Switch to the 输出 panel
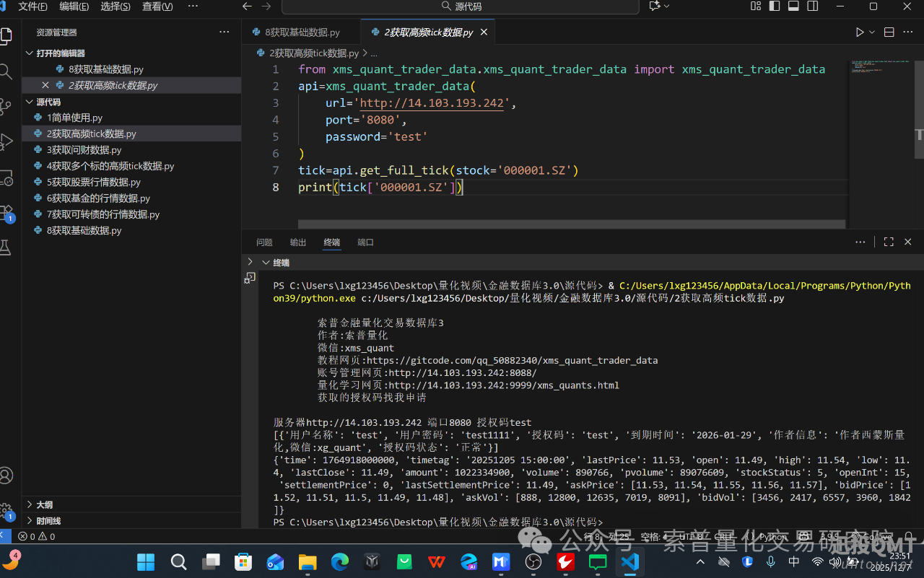This screenshot has width=924, height=578. coord(297,242)
